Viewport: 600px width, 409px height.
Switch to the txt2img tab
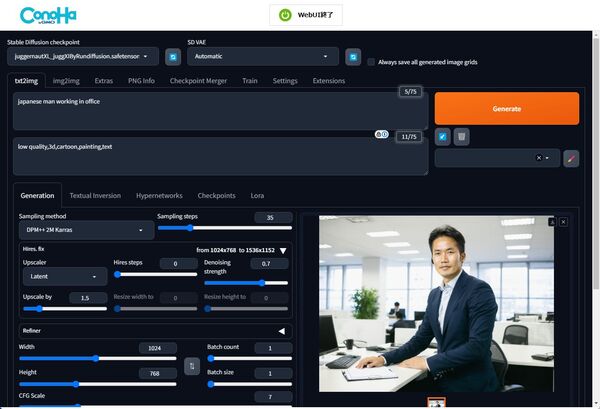(26, 81)
